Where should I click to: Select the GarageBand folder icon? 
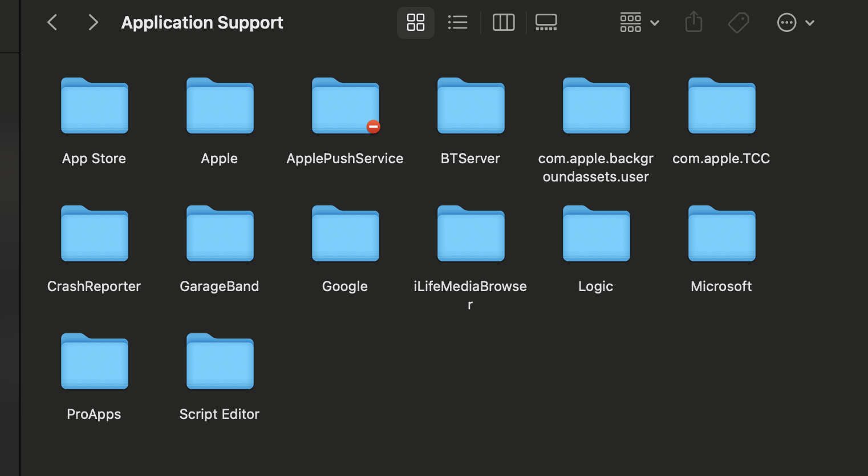tap(220, 233)
